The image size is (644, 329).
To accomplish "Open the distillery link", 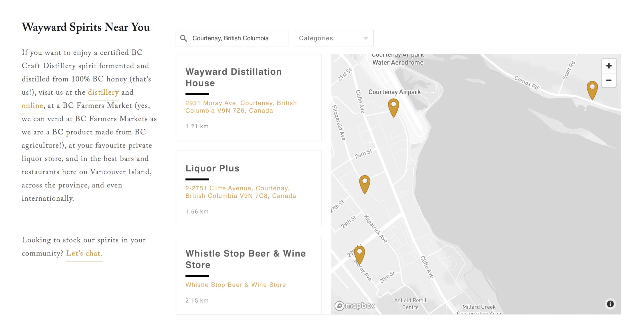I will click(103, 92).
